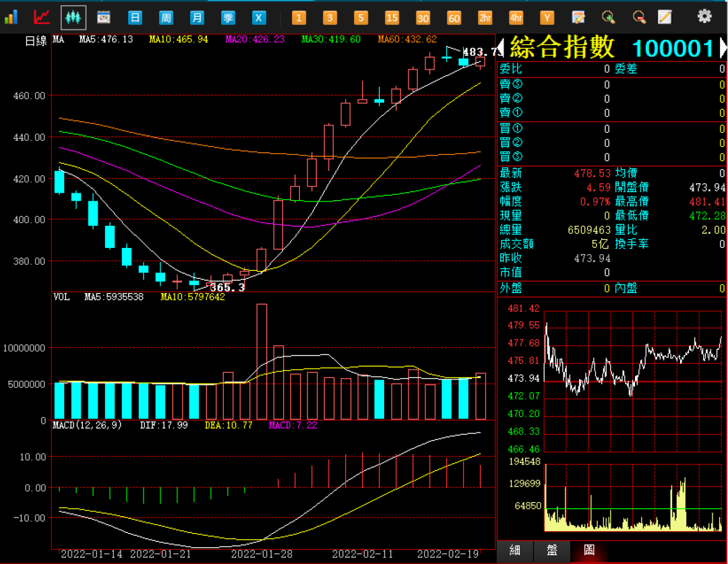Screen dimensions: 728x564
Task: Select the 1-minute interval
Action: point(299,18)
